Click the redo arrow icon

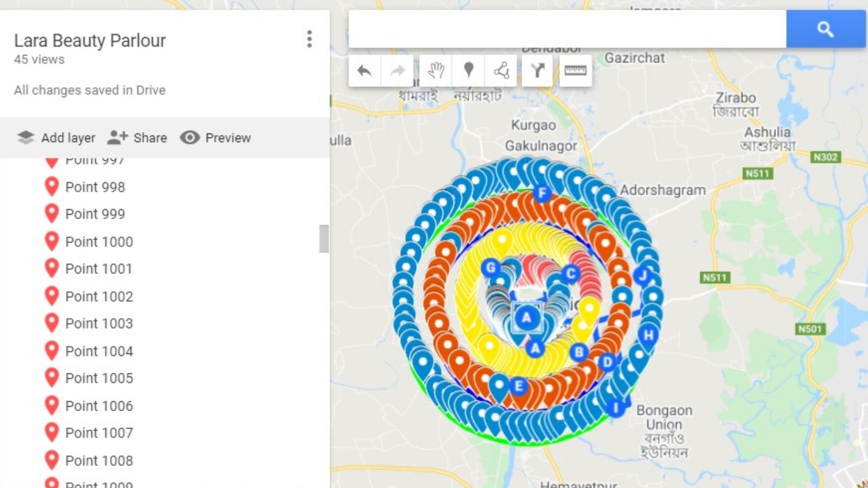(397, 70)
